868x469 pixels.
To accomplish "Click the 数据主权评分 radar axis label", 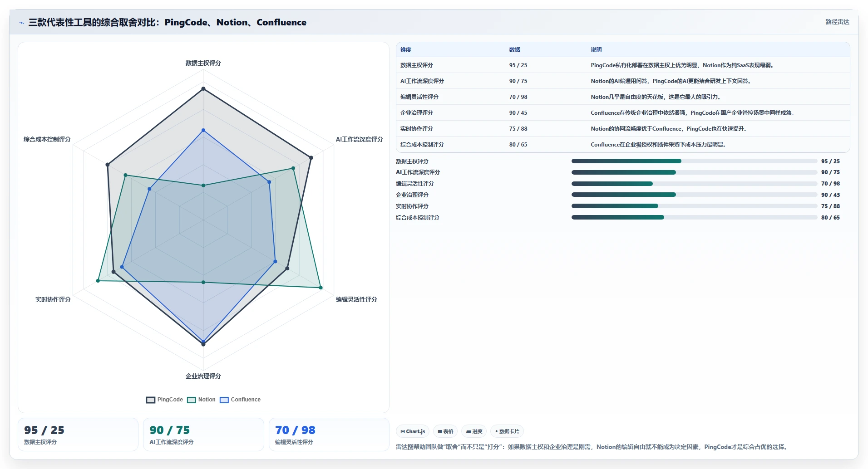I will tap(203, 63).
